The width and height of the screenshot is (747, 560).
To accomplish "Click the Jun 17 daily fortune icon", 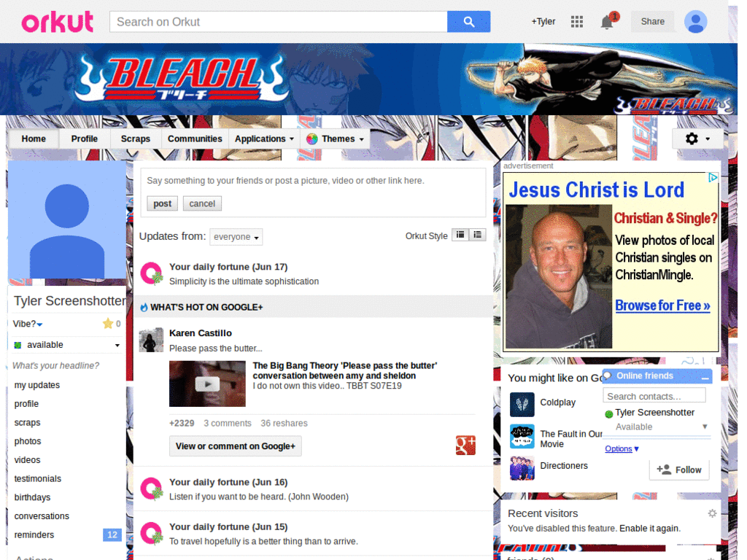I will pos(152,274).
